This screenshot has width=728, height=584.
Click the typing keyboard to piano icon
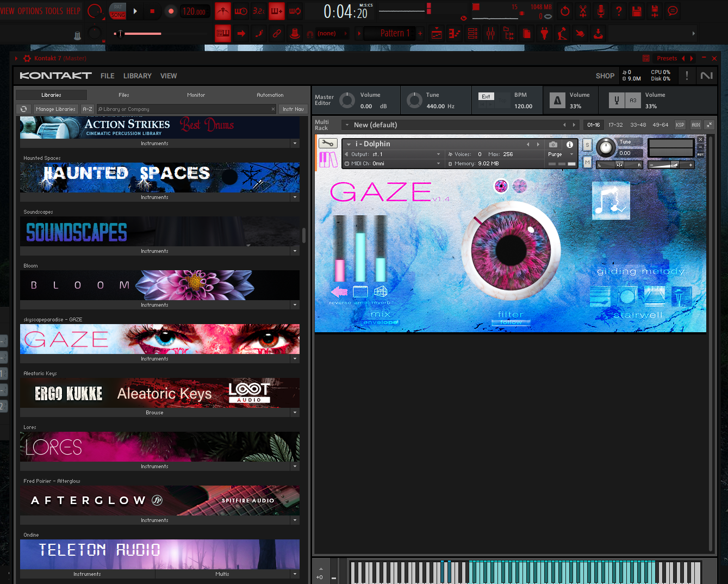pyautogui.click(x=222, y=34)
